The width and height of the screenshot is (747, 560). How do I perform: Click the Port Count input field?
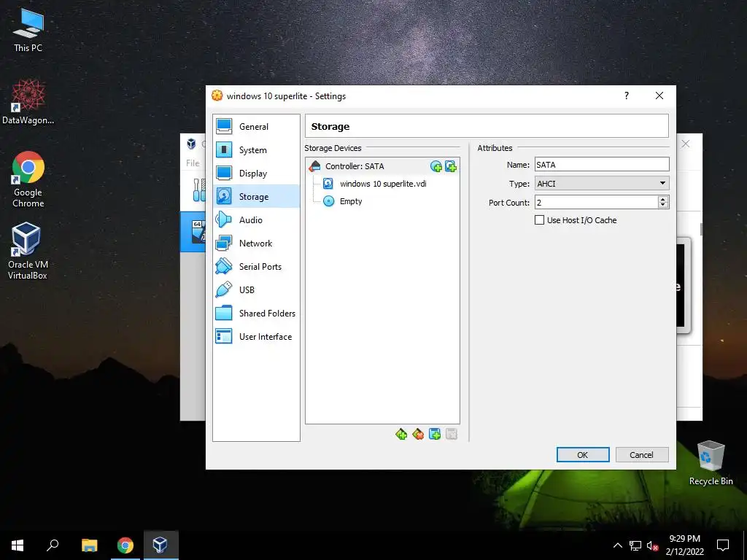coord(596,203)
